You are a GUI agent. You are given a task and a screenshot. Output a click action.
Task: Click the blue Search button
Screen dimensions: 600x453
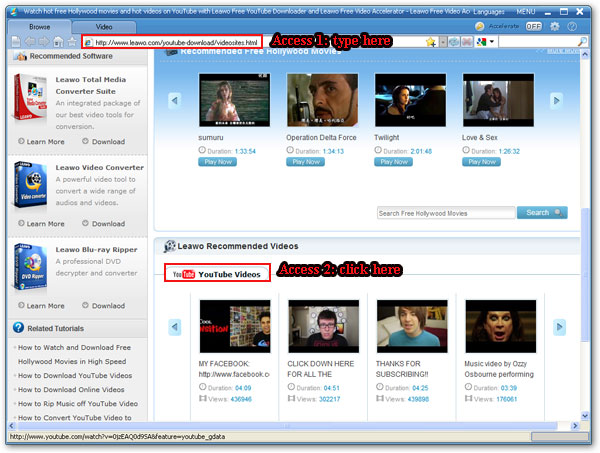tap(542, 213)
